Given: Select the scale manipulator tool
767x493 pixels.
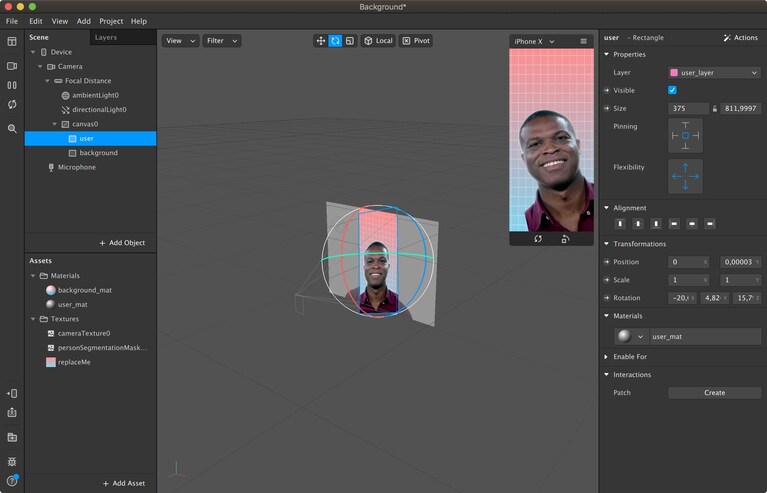Looking at the screenshot, I should 349,41.
